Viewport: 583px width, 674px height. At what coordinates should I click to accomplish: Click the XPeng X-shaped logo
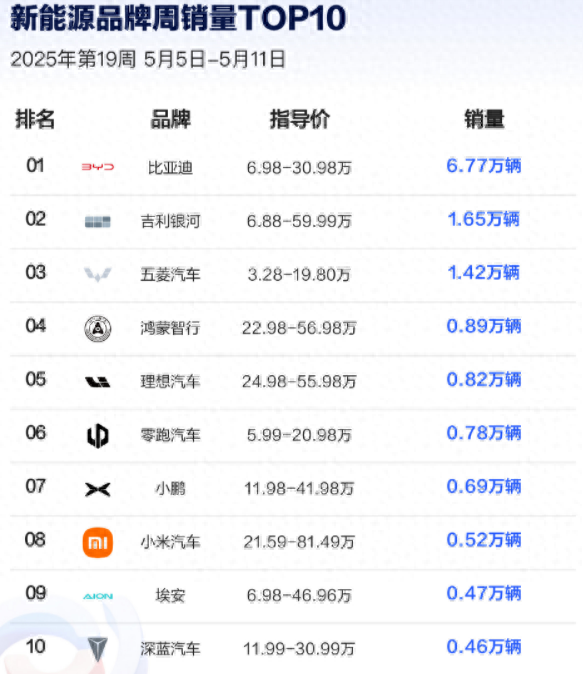(98, 489)
